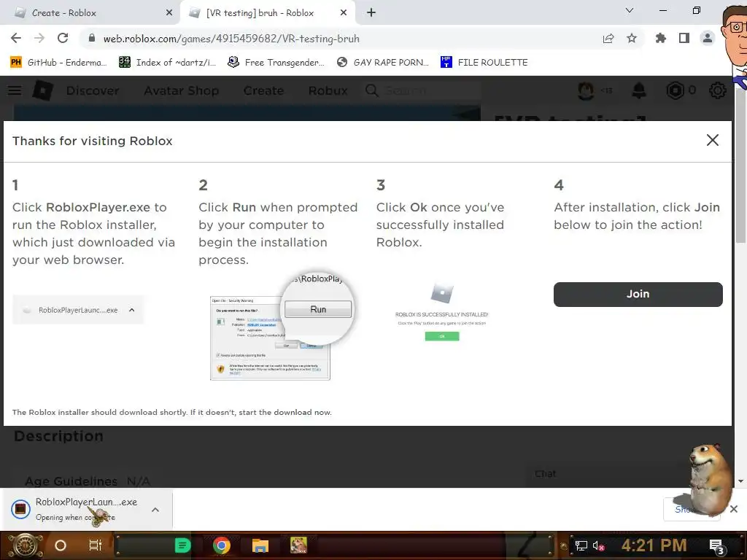The height and width of the screenshot is (560, 747).
Task: Bookmark this page with star icon
Action: tap(632, 39)
